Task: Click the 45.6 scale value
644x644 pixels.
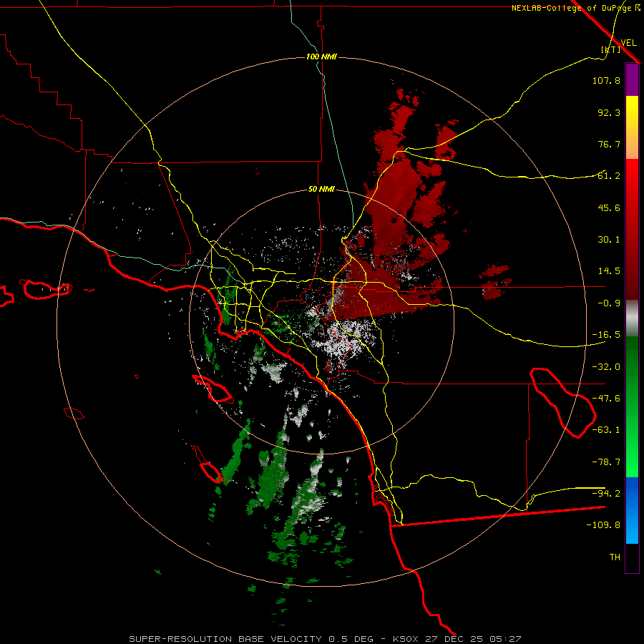Action: pos(609,208)
